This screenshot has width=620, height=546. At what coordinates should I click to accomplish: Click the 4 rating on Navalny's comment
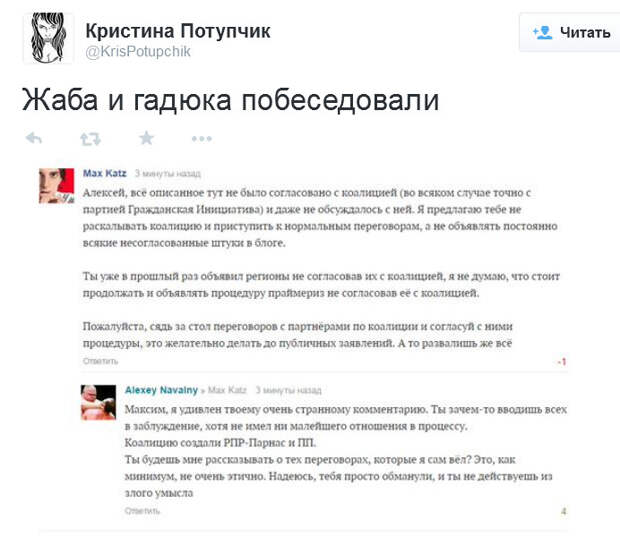[x=564, y=511]
